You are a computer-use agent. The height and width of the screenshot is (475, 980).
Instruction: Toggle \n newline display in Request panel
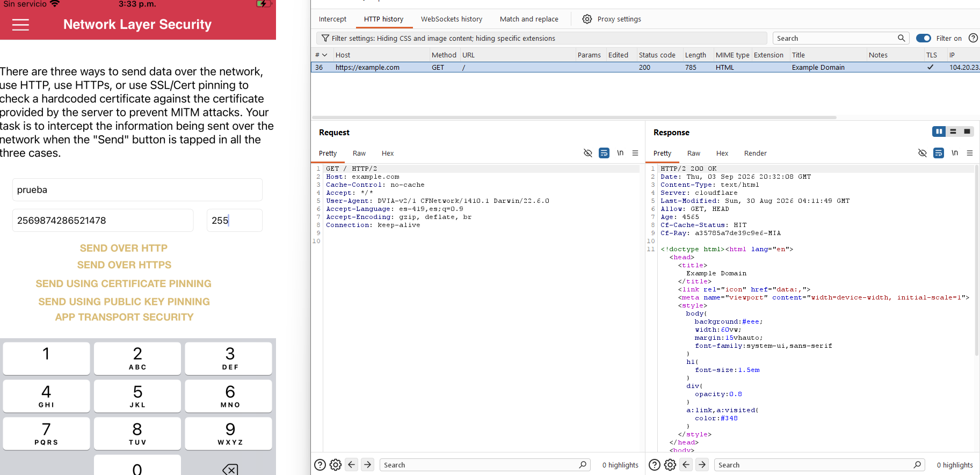coord(620,153)
